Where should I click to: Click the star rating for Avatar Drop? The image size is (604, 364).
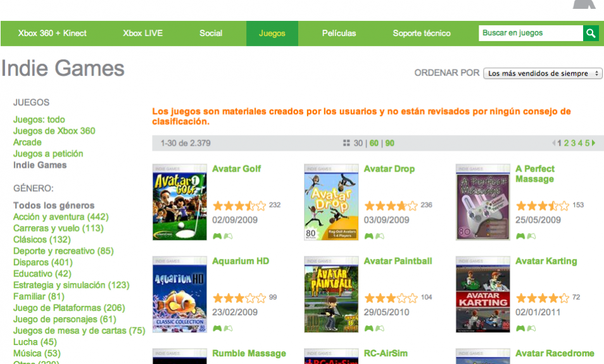391,206
